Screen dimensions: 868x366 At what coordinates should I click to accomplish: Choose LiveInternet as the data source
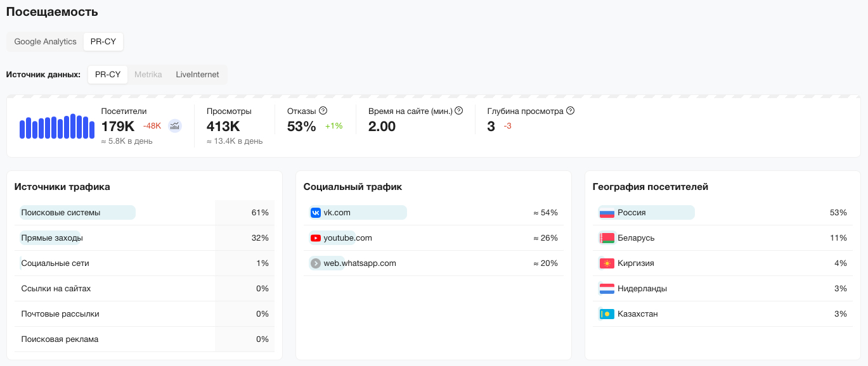[x=197, y=75]
